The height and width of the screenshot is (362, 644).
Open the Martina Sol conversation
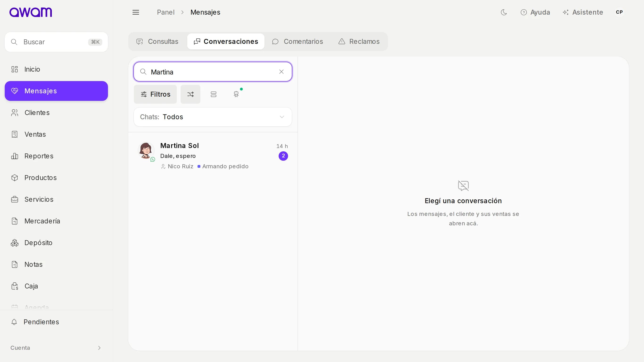tap(213, 156)
